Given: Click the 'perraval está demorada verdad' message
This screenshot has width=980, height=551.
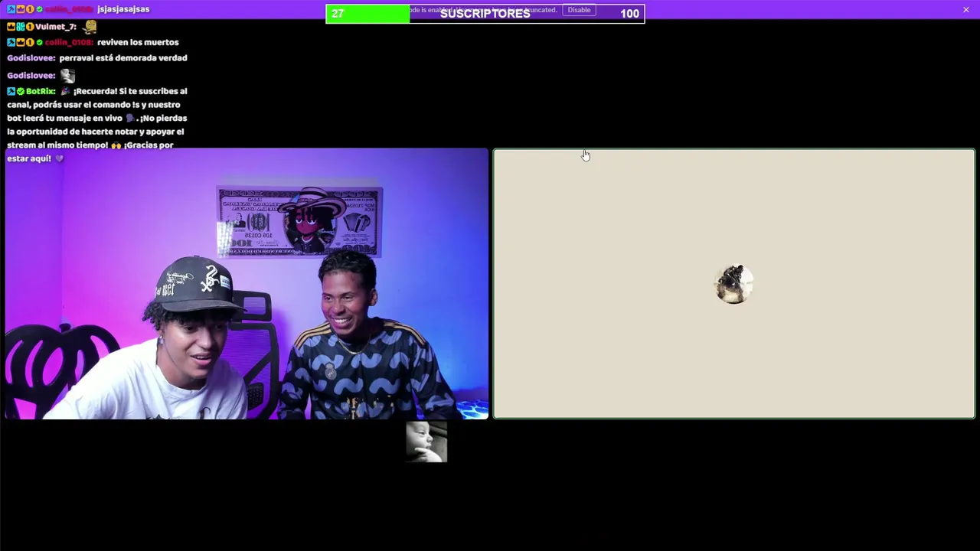Looking at the screenshot, I should pyautogui.click(x=122, y=58).
